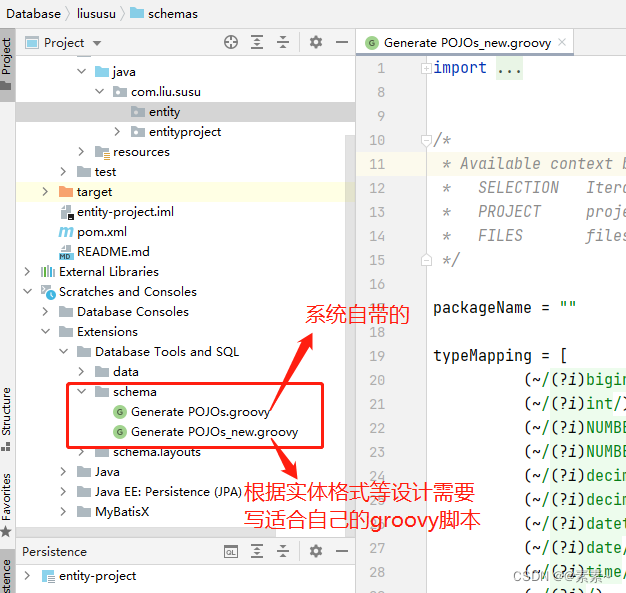Expand the entityproject package
Screen dimensions: 626x593
(x=117, y=131)
